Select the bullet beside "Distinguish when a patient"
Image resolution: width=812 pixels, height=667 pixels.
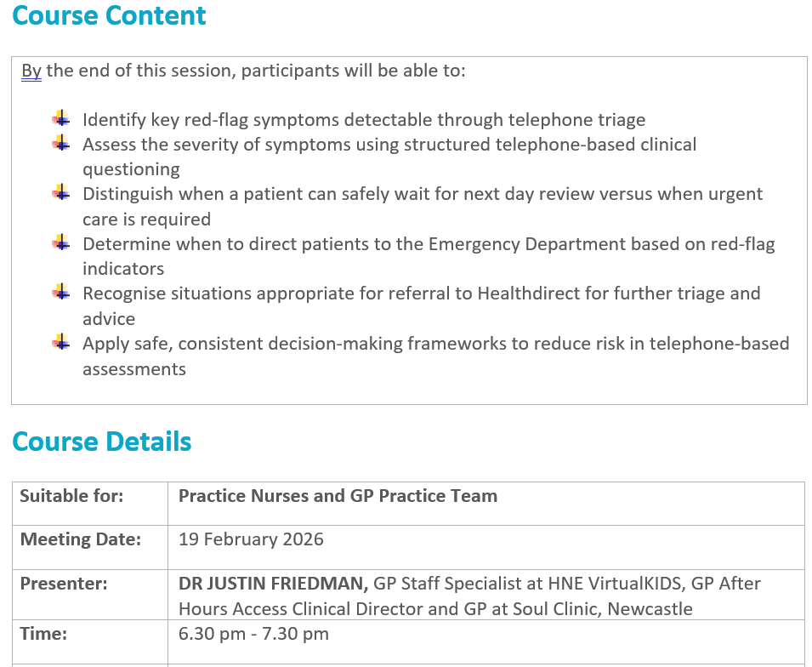point(60,194)
